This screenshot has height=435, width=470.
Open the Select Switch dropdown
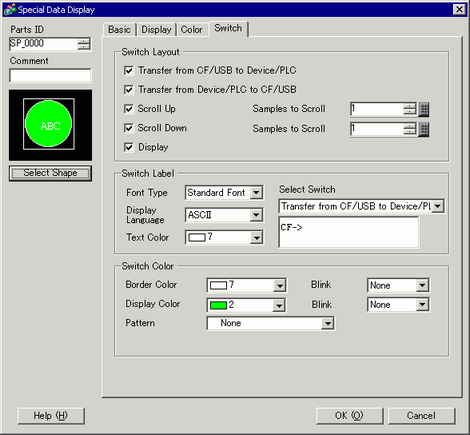coord(438,206)
